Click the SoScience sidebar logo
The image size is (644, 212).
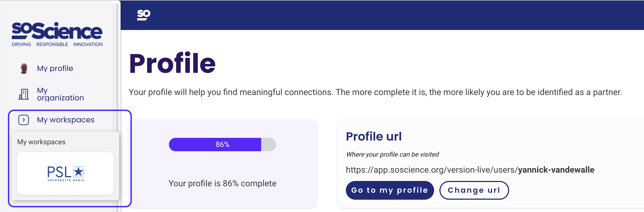(x=57, y=34)
